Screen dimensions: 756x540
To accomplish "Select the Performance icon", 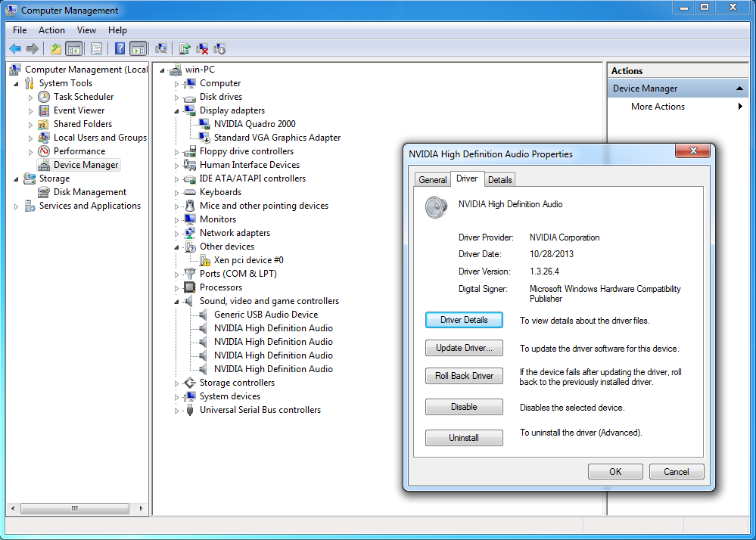I will coord(44,151).
